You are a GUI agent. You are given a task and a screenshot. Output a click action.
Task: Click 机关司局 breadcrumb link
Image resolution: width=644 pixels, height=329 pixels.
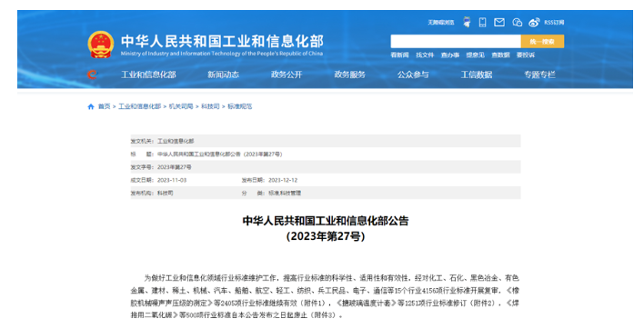(x=181, y=106)
